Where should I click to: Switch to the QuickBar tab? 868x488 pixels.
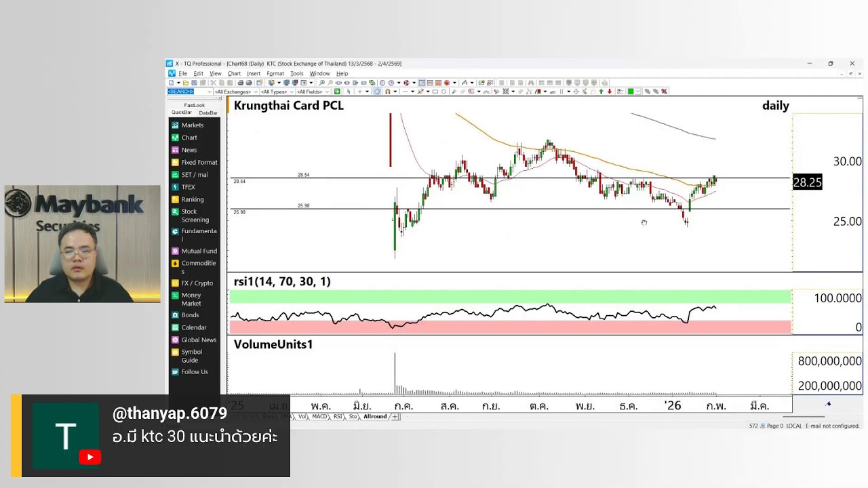(181, 113)
